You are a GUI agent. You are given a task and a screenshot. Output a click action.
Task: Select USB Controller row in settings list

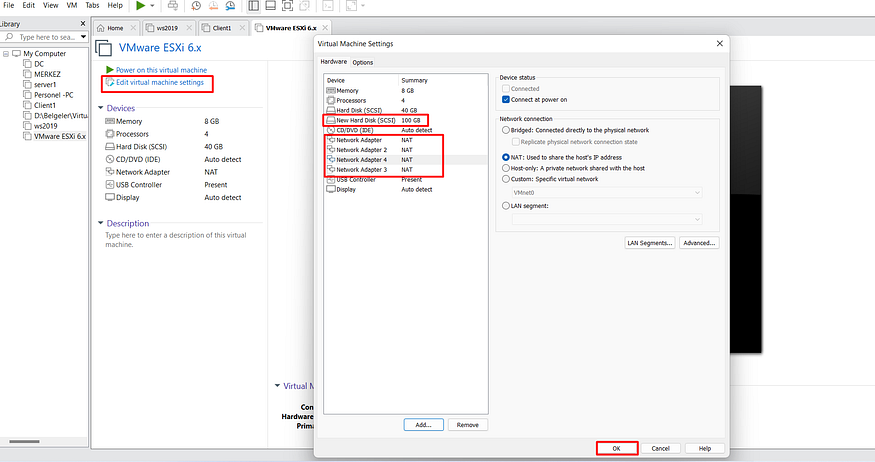[x=406, y=180]
